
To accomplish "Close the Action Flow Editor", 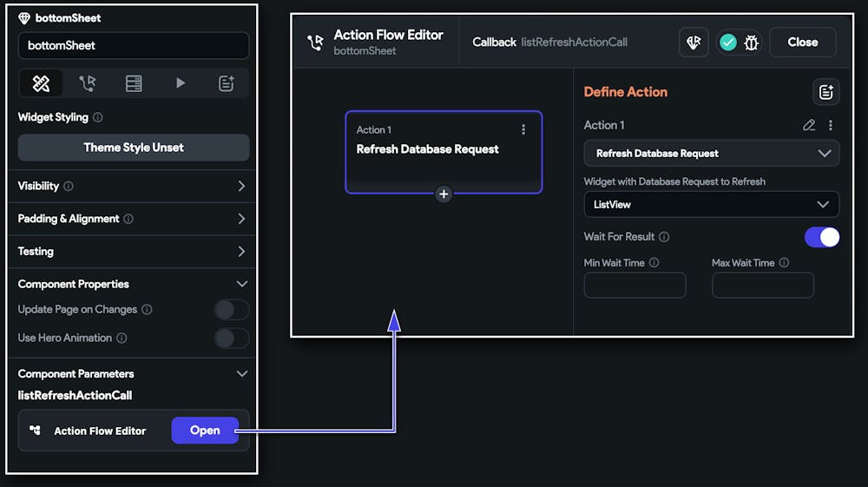I will 803,42.
